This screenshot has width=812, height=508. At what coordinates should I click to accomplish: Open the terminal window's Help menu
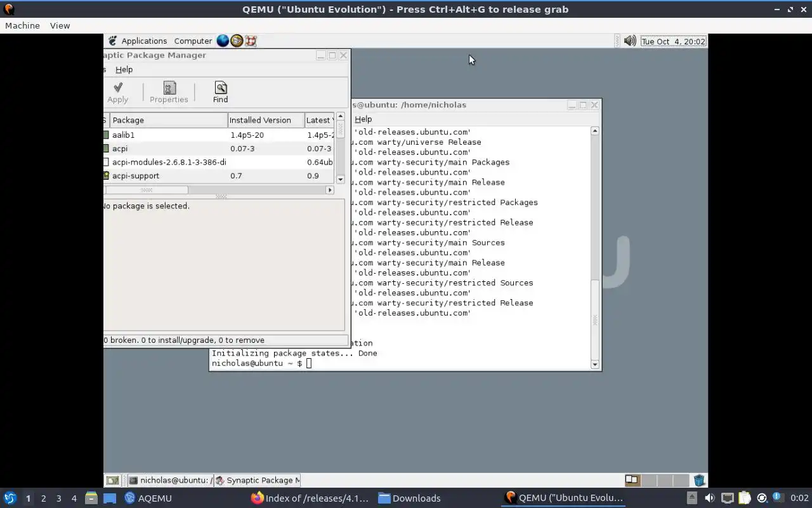(x=363, y=119)
